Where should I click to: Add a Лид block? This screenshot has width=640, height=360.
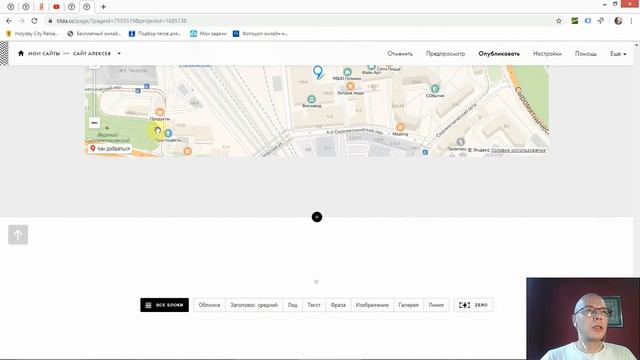[x=293, y=305]
